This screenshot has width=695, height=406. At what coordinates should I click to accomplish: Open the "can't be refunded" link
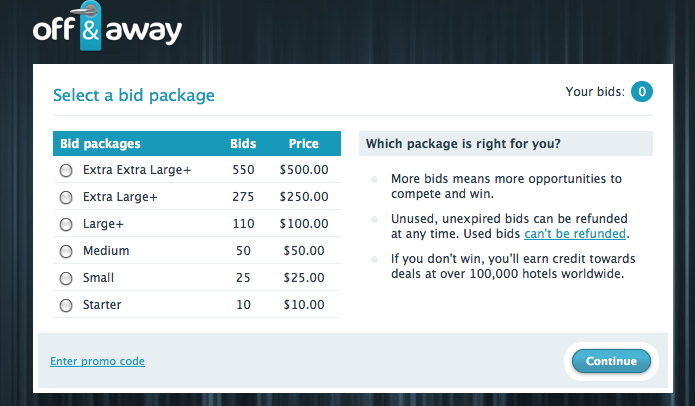point(575,234)
